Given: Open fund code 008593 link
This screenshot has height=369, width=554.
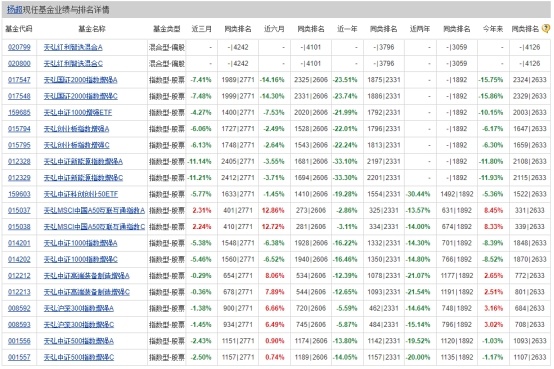Looking at the screenshot, I should pyautogui.click(x=19, y=325).
